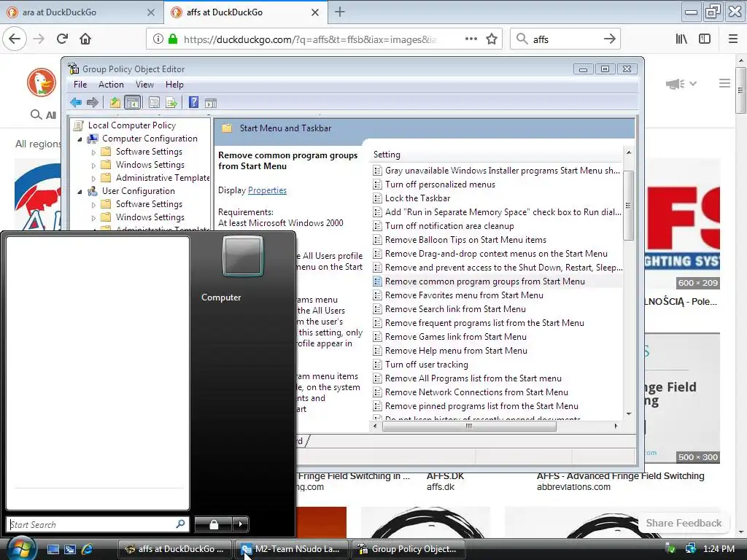Viewport: 747px width, 560px height.
Task: Open a new Firefox tab with plus icon
Action: [340, 12]
